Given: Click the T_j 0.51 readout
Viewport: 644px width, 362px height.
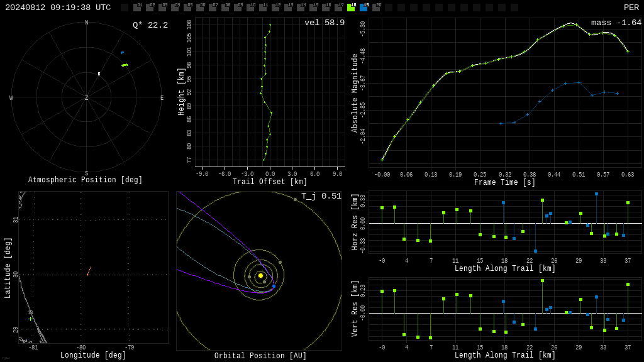Looking at the screenshot, I should click(321, 196).
